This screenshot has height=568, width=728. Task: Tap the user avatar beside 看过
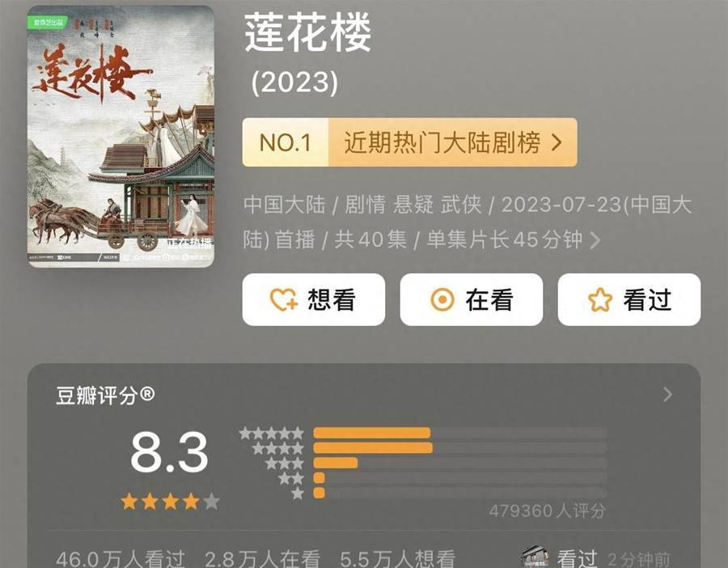535,557
